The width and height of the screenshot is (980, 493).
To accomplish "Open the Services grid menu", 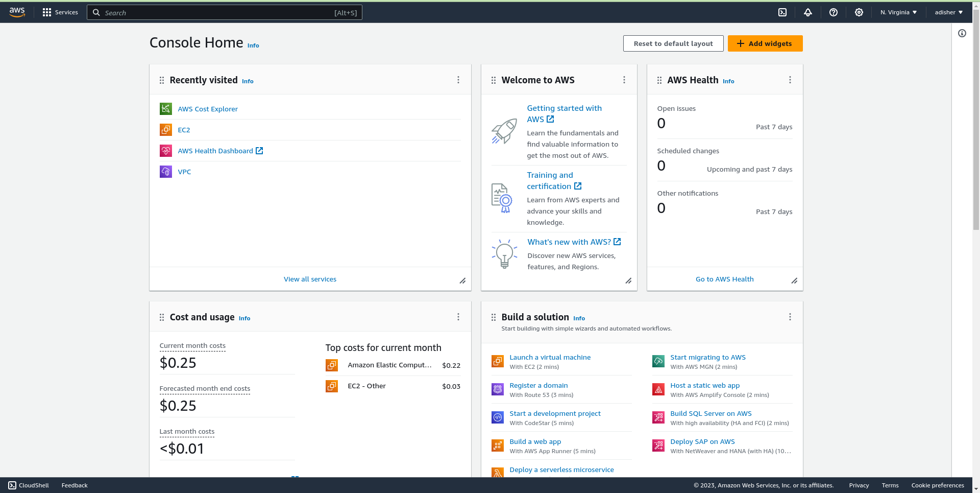I will pyautogui.click(x=60, y=12).
